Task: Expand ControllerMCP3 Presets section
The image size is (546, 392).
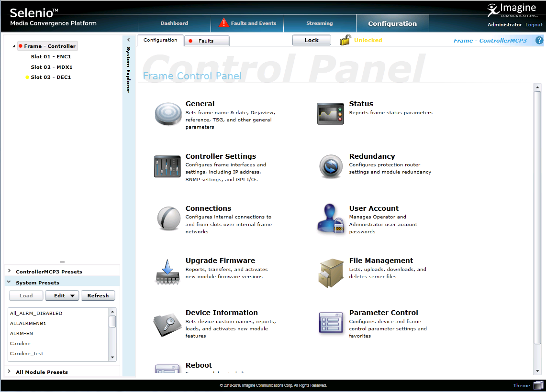Action: [x=10, y=271]
